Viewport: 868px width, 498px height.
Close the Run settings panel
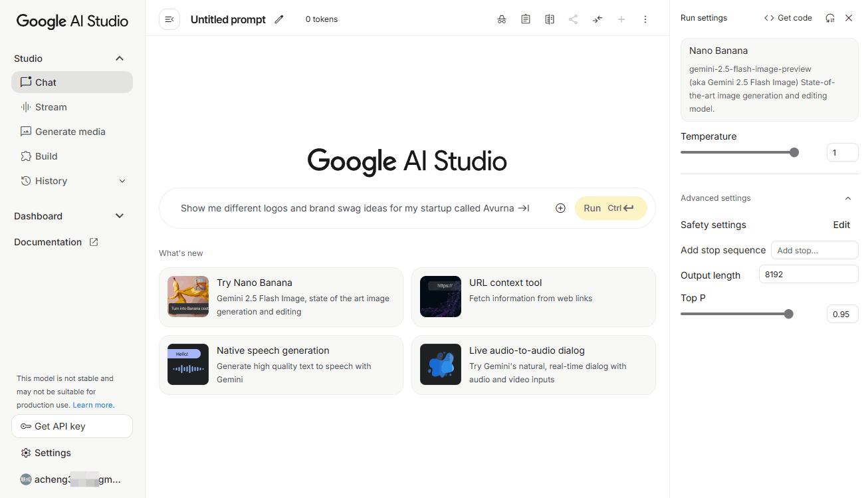click(849, 18)
